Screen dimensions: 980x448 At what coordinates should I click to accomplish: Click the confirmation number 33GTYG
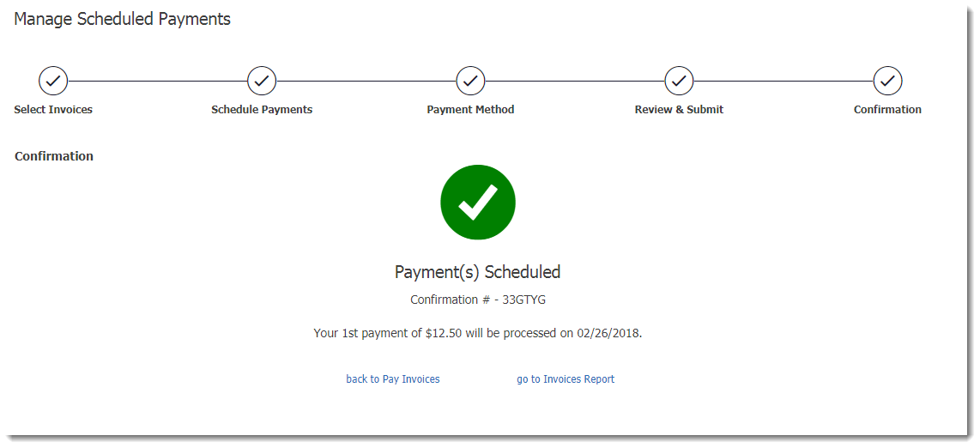coord(524,300)
